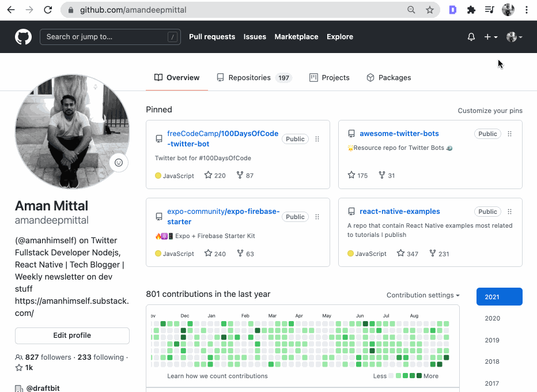Open Issues in top navigation
This screenshot has width=537, height=392.
[255, 37]
